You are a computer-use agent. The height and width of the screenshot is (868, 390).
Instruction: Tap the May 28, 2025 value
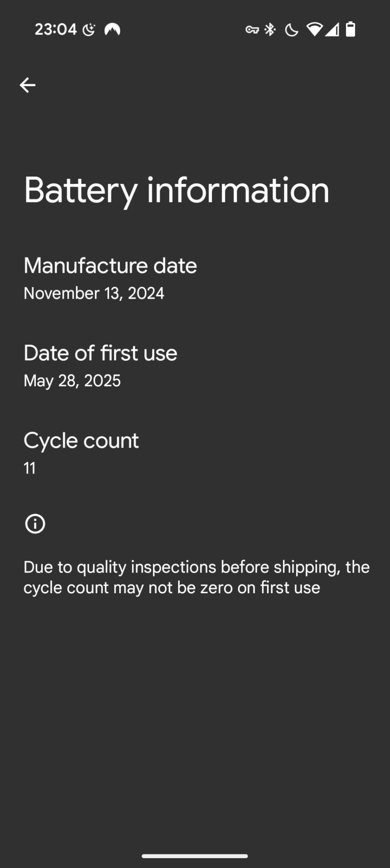72,381
